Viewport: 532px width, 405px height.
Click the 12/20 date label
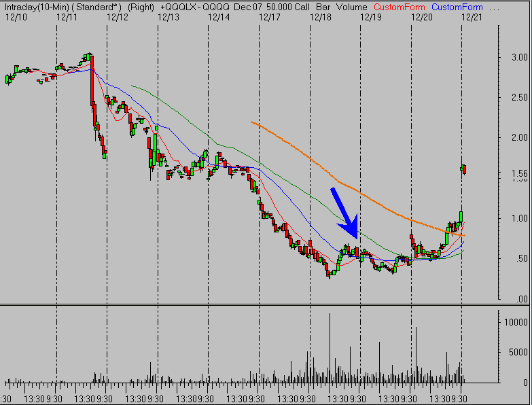[x=422, y=17]
